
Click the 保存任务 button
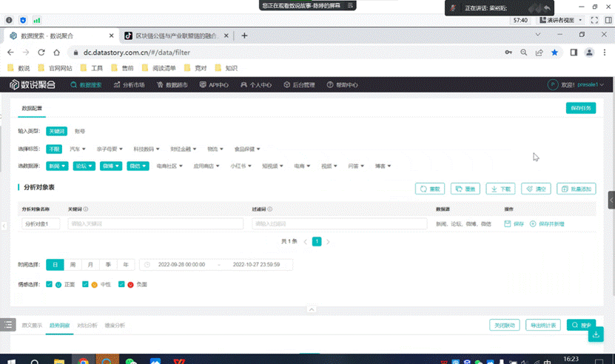click(x=580, y=108)
